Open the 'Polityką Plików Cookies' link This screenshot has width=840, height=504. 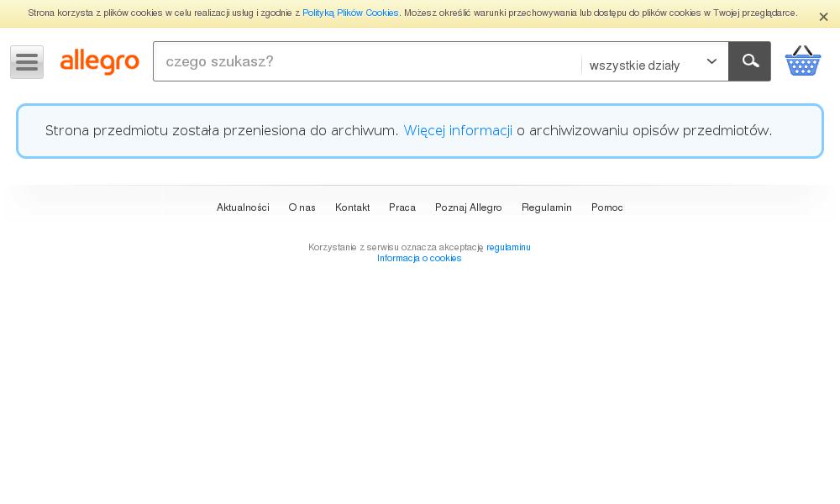click(350, 13)
